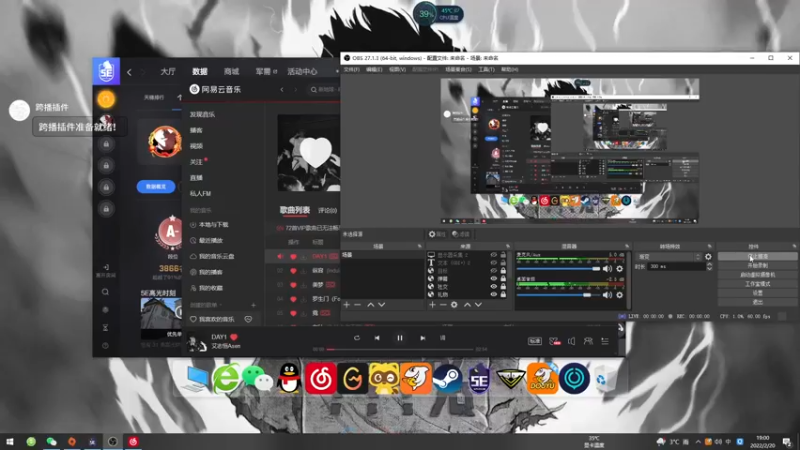Image resolution: width=800 pixels, height=450 pixels.
Task: Pop out the OBS sources dock
Action: point(508,246)
